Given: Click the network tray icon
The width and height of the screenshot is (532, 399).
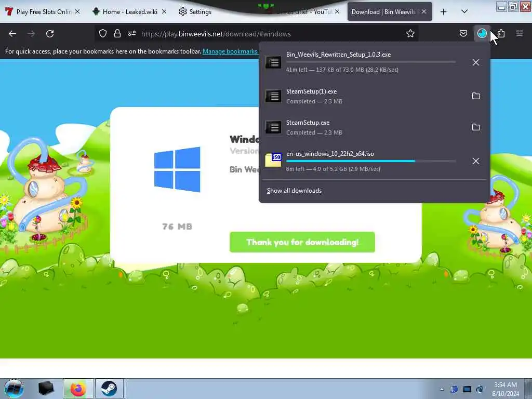Looking at the screenshot, I should coord(467,389).
